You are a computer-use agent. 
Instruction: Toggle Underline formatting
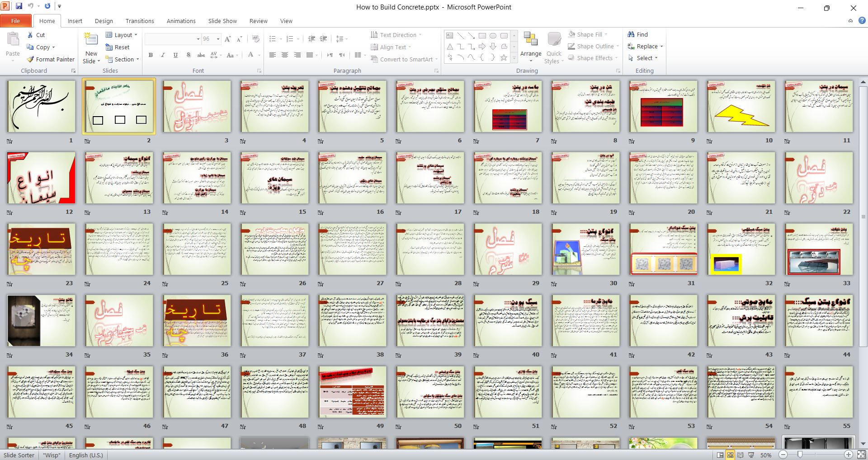(175, 55)
